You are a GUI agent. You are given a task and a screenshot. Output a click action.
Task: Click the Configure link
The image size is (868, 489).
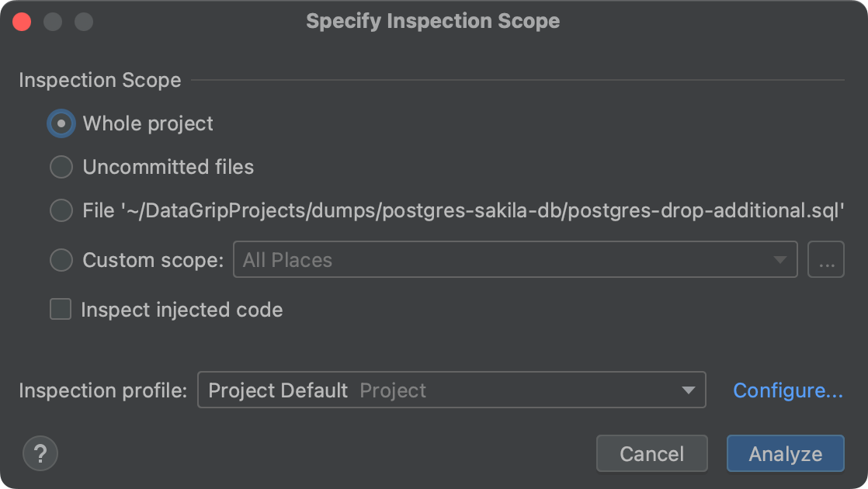pyautogui.click(x=787, y=390)
